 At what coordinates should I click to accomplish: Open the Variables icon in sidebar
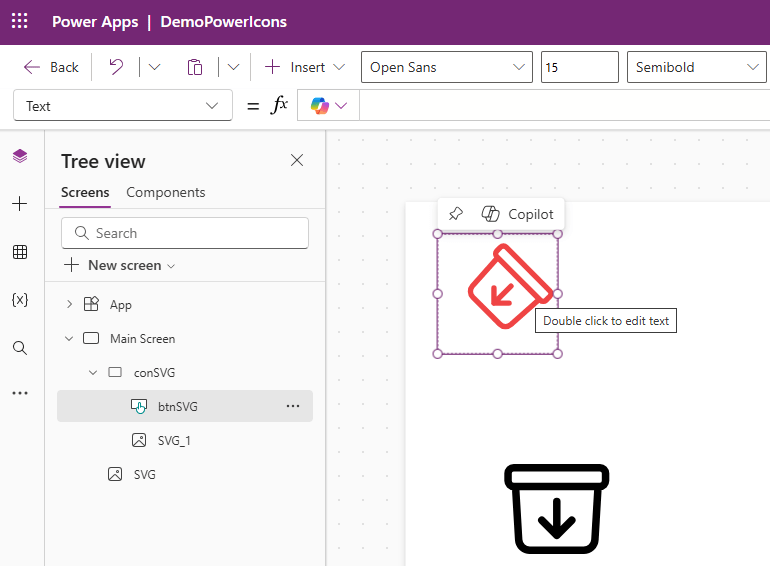pos(20,300)
